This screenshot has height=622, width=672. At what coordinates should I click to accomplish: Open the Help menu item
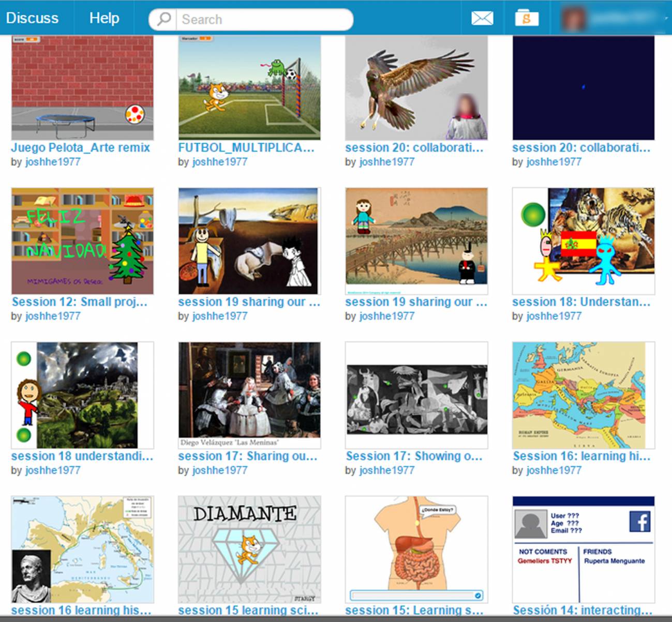[x=104, y=18]
